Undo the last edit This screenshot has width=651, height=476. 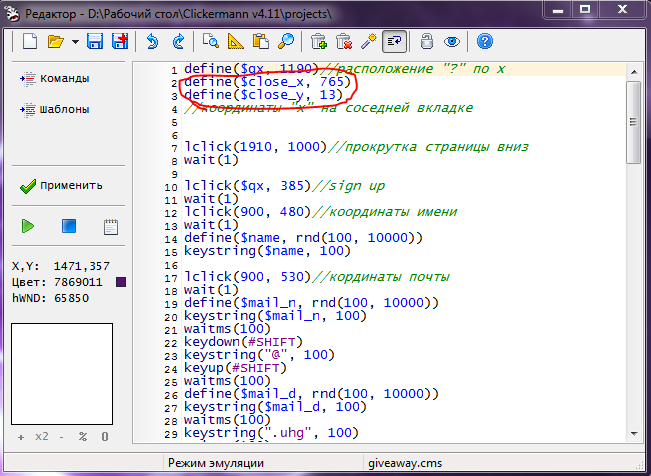(152, 42)
